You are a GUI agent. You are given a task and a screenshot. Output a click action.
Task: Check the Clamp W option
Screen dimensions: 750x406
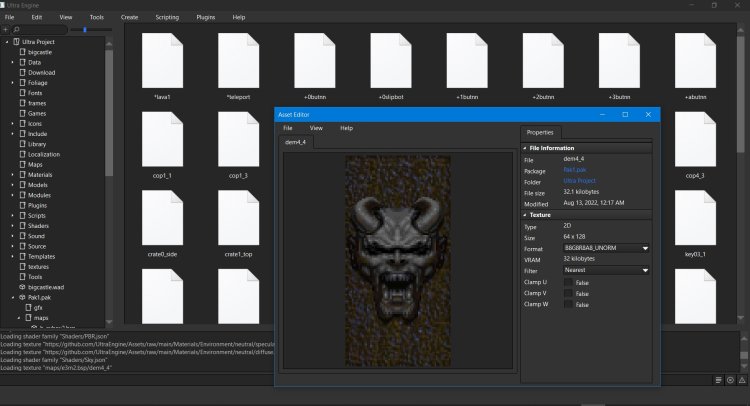[x=568, y=304]
